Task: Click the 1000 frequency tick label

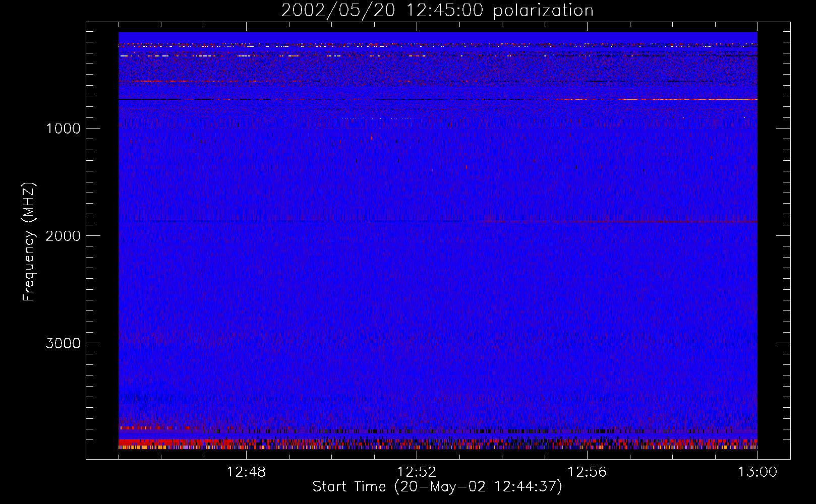Action: click(x=64, y=129)
